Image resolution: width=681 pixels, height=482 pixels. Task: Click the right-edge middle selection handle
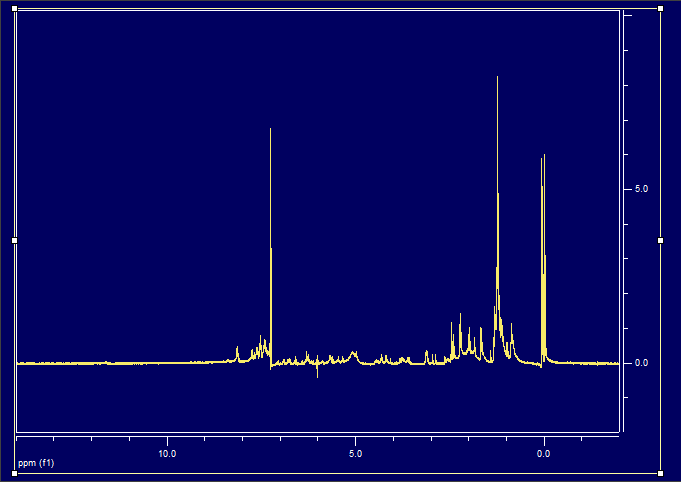(661, 241)
